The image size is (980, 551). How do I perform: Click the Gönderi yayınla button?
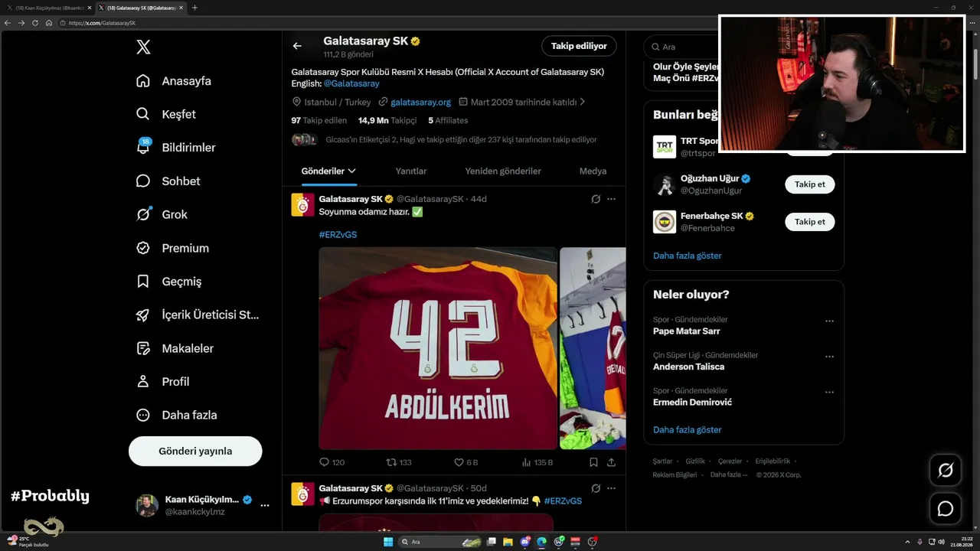[195, 451]
